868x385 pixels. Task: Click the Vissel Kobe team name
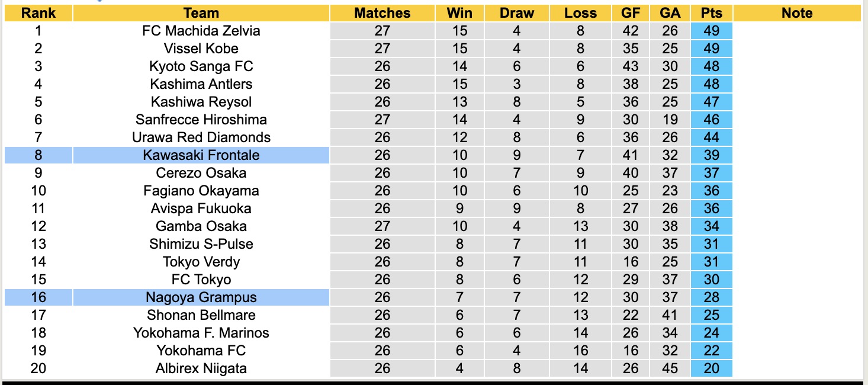coord(201,49)
